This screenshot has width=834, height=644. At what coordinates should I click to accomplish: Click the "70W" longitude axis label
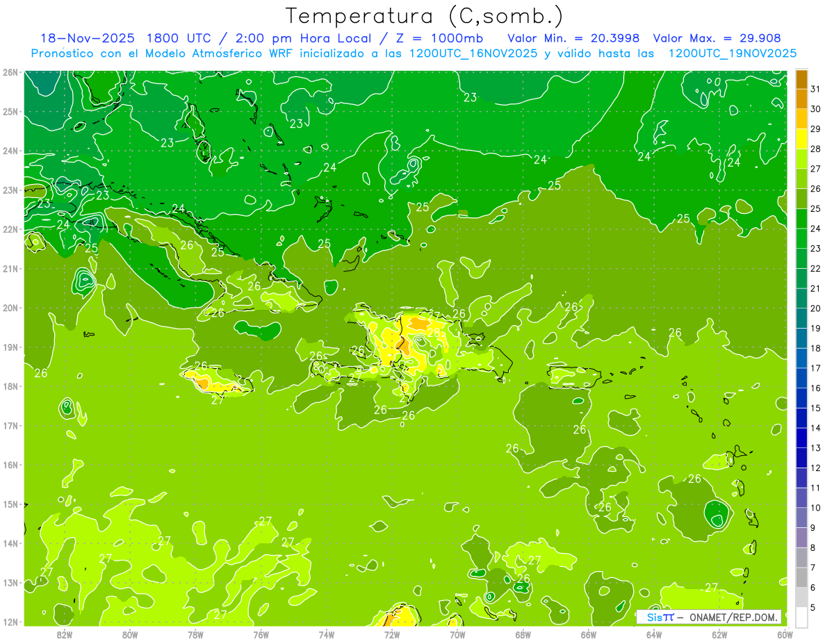pos(457,634)
